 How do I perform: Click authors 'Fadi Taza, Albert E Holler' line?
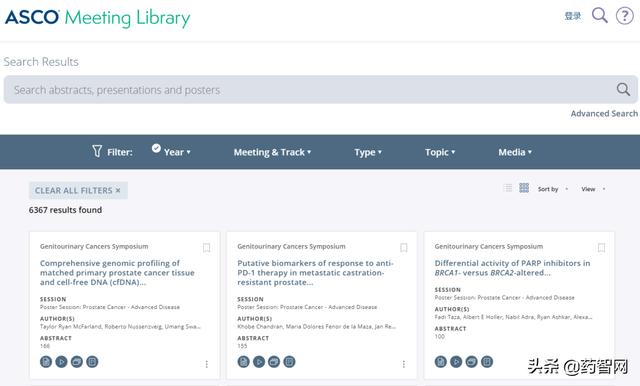pyautogui.click(x=513, y=317)
